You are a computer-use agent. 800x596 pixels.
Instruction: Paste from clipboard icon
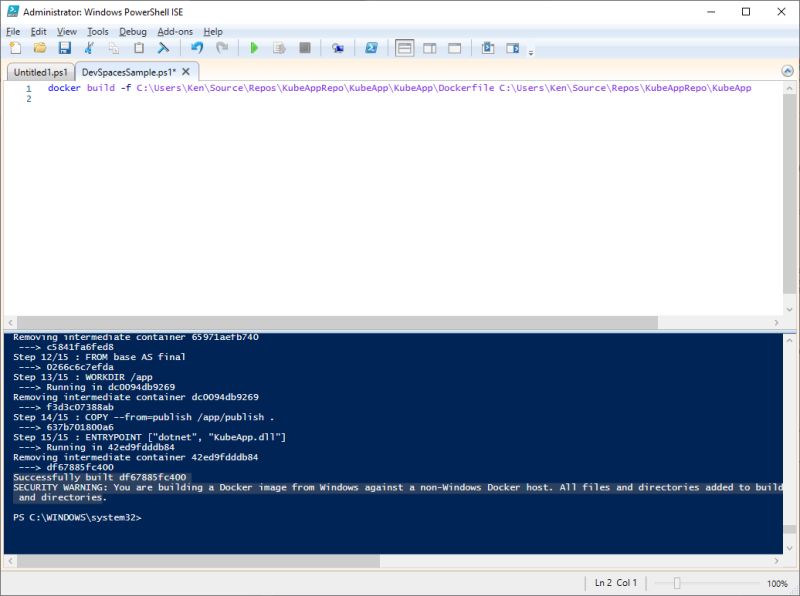point(138,48)
